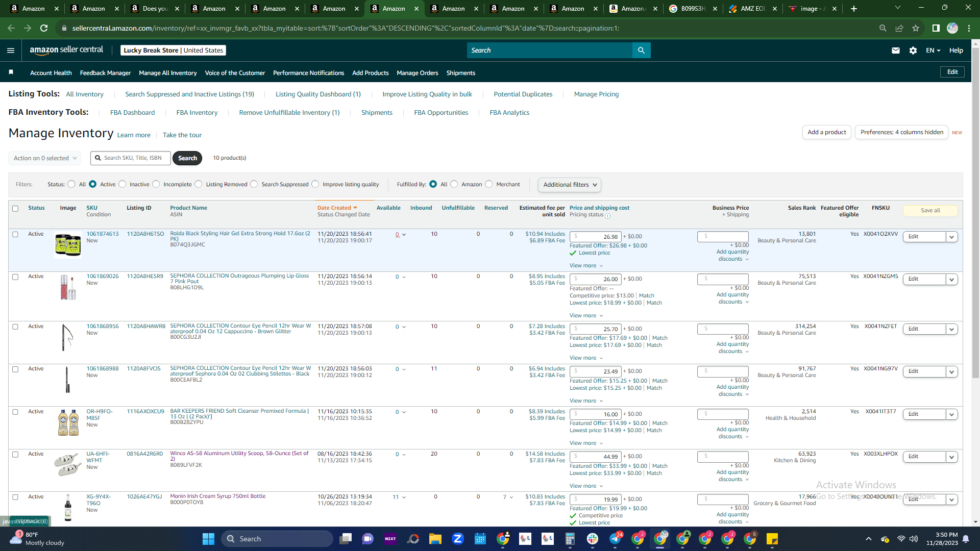The image size is (980, 551).
Task: Click the Add a product button
Action: click(x=827, y=132)
